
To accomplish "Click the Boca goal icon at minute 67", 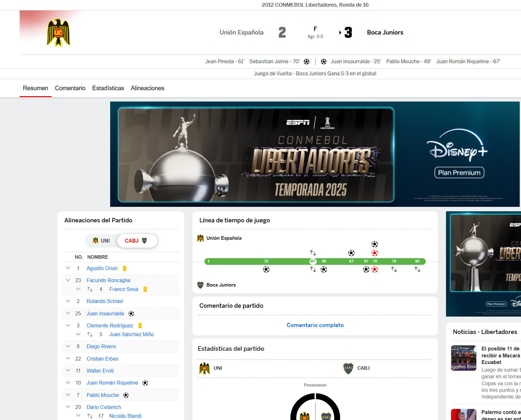I will point(366,269).
